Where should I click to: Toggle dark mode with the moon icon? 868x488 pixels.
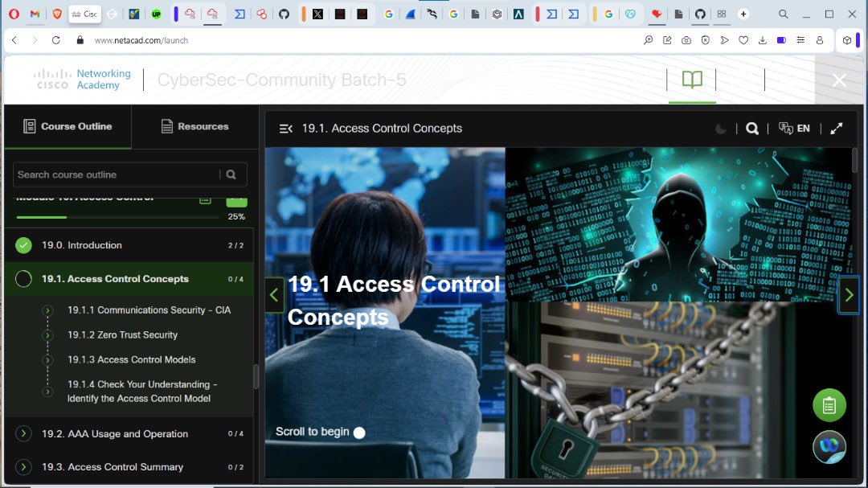point(721,128)
